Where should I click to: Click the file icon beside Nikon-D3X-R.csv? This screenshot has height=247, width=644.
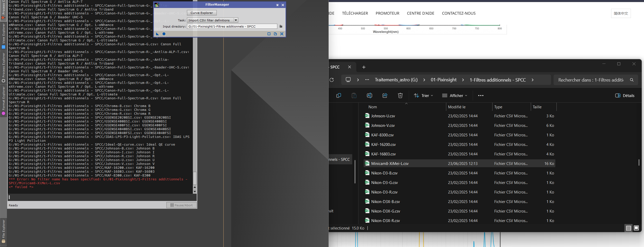tap(367, 220)
